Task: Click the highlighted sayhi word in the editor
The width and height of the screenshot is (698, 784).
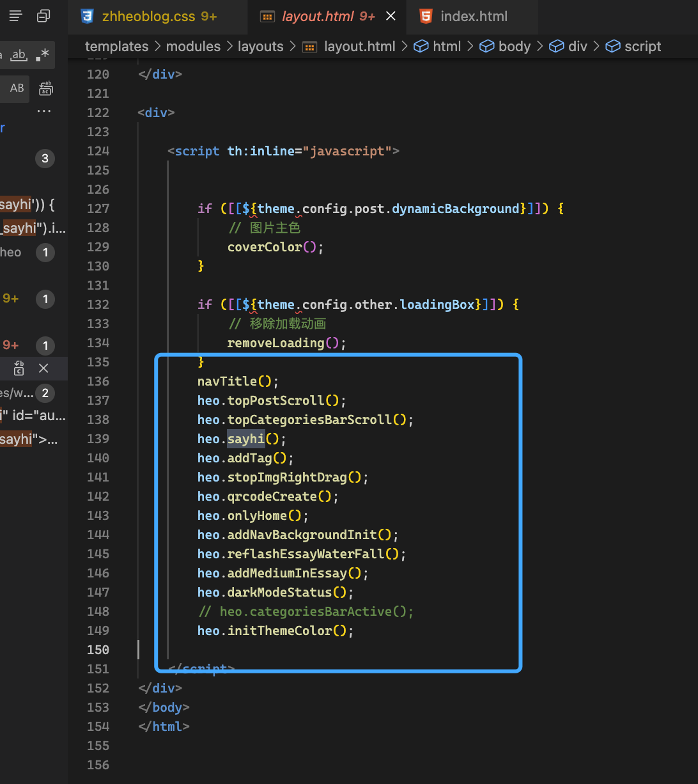Action: click(246, 439)
